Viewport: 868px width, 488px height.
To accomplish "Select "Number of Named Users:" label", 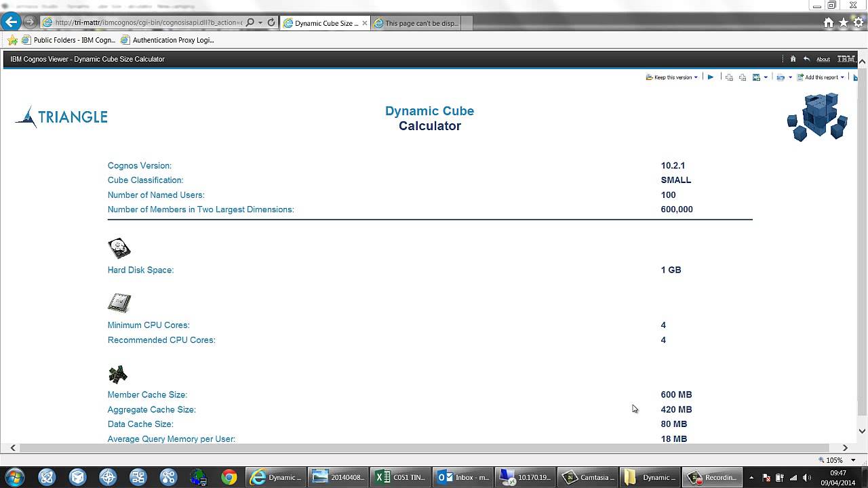I will tap(156, 195).
